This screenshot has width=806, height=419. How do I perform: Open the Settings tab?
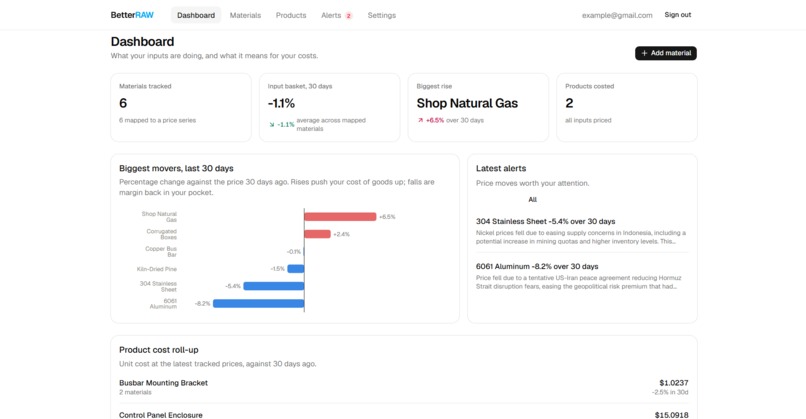381,15
